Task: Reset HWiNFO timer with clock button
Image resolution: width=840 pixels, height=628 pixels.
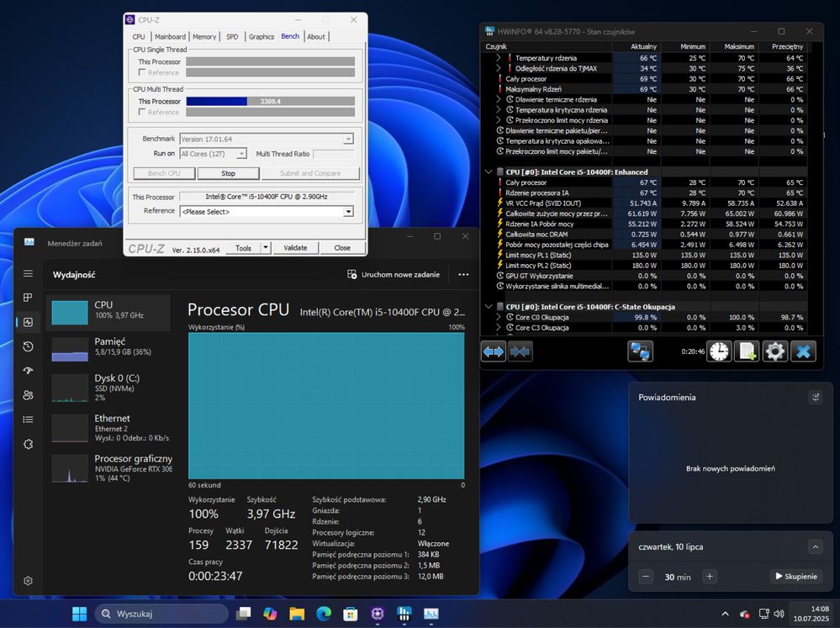Action: pyautogui.click(x=719, y=351)
